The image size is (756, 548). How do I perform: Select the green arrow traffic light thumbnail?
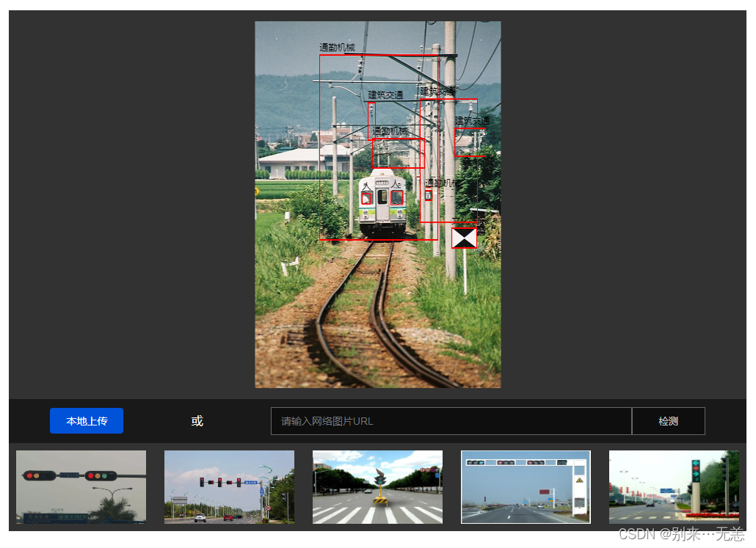(674, 487)
